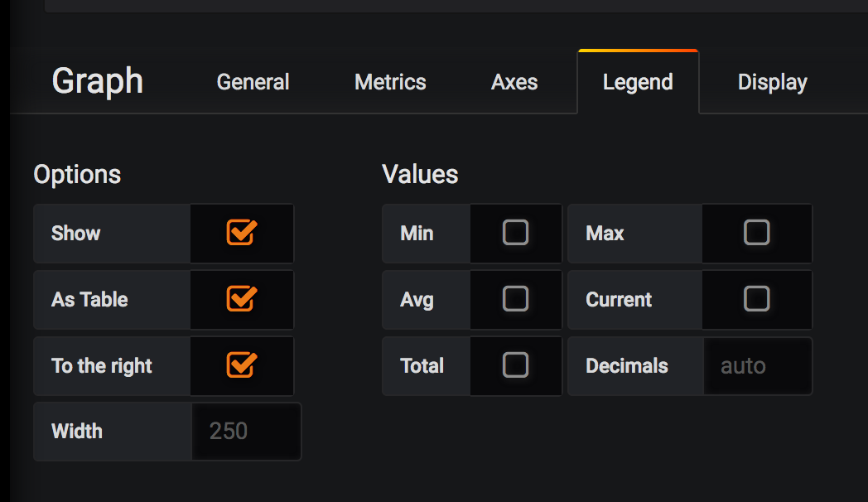Viewport: 868px width, 502px height.
Task: Select the Legend tab
Action: coord(638,81)
